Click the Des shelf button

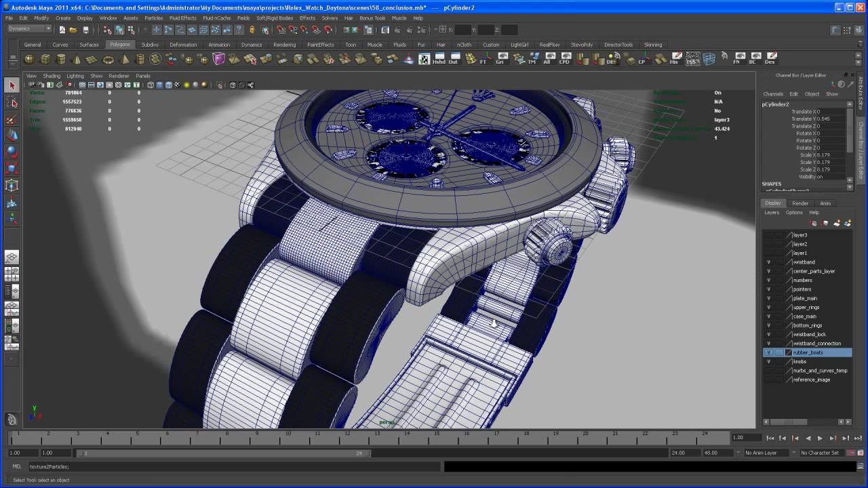pos(770,59)
